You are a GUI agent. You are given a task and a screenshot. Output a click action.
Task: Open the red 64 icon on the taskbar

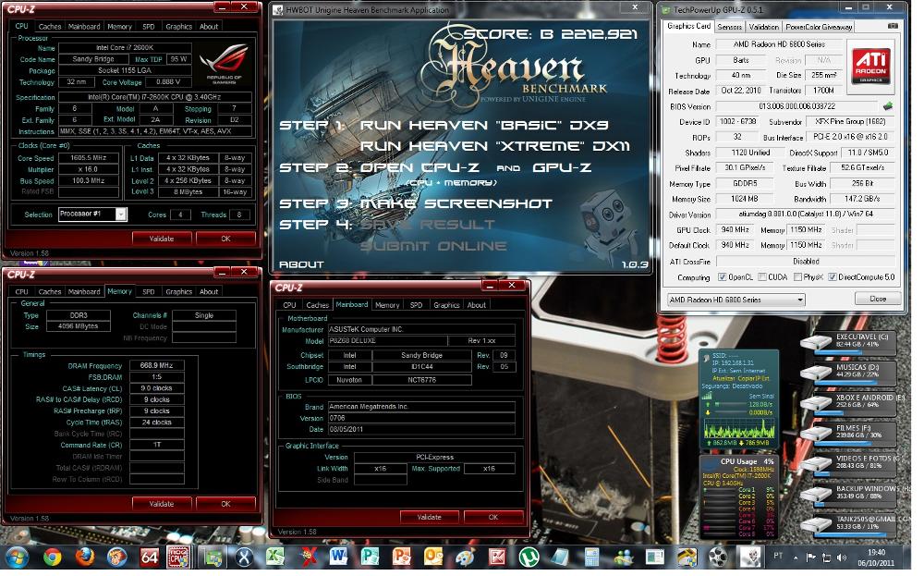pos(149,557)
